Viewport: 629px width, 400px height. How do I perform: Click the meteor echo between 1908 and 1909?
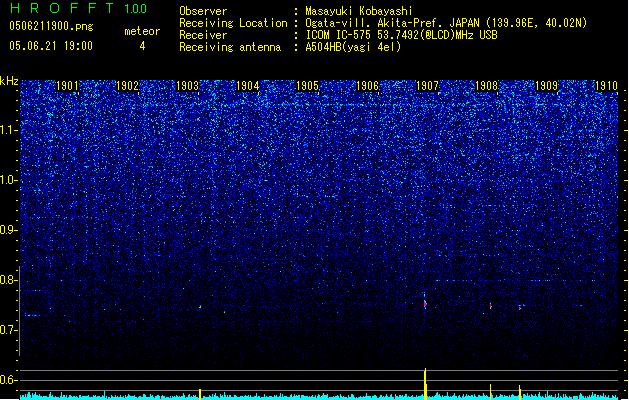tap(520, 307)
